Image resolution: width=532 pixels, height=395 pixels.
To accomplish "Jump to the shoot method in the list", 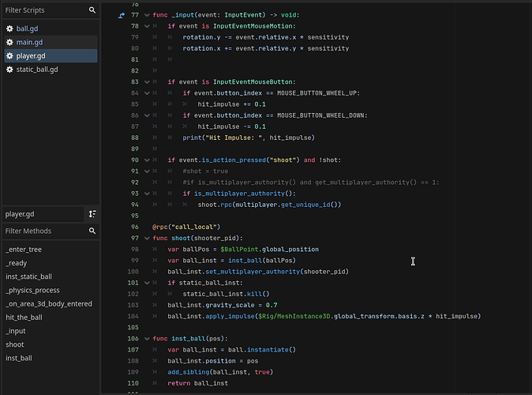I will point(15,344).
